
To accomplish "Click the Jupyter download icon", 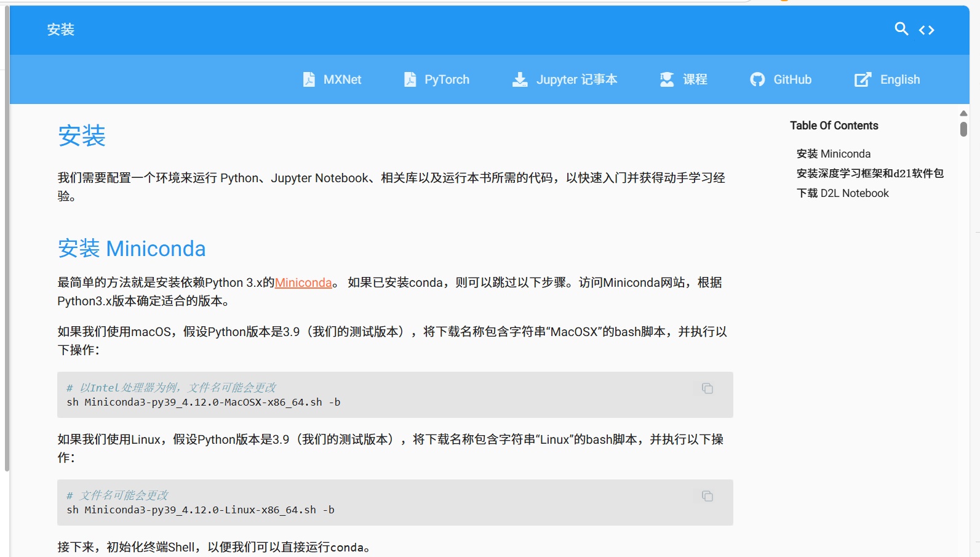I will click(520, 79).
